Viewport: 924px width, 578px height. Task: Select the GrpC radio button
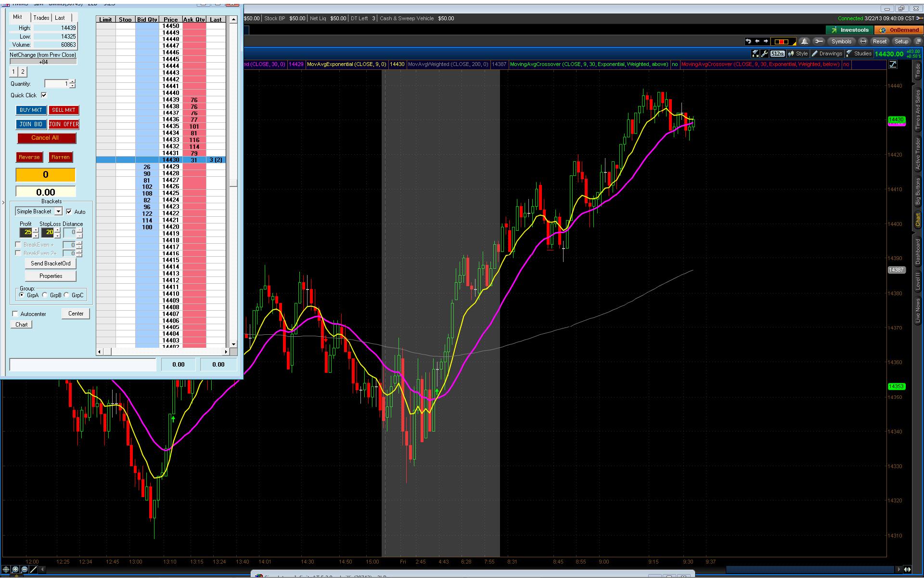[x=66, y=295]
